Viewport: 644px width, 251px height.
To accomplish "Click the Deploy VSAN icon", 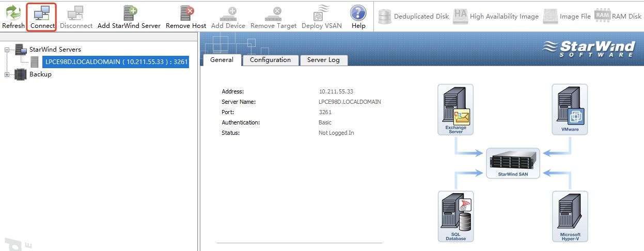I will (322, 17).
